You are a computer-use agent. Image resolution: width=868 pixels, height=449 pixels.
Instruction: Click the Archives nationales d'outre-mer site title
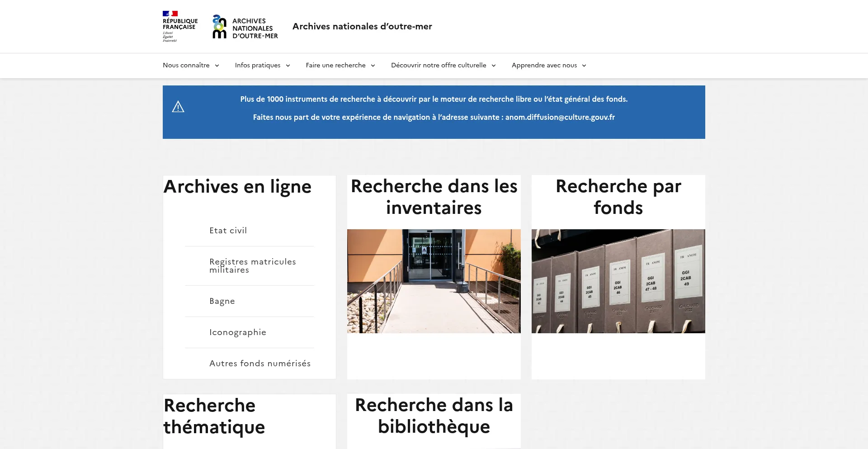click(362, 27)
